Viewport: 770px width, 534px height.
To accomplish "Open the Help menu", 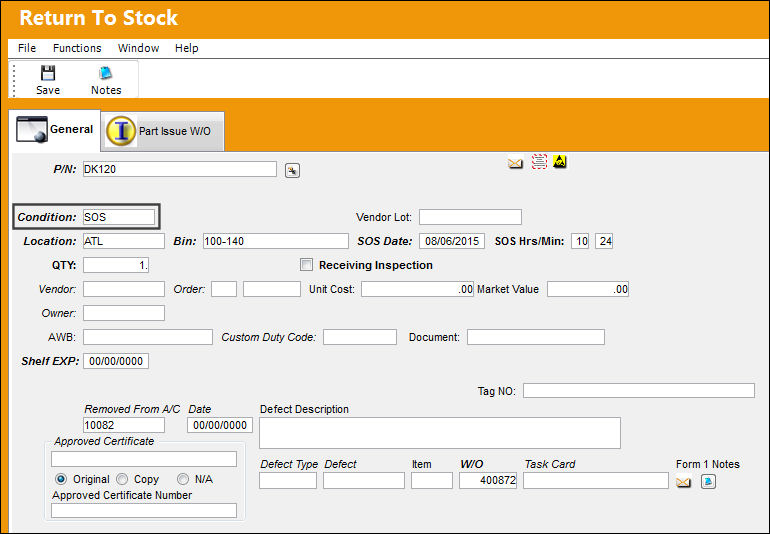I will coord(187,48).
